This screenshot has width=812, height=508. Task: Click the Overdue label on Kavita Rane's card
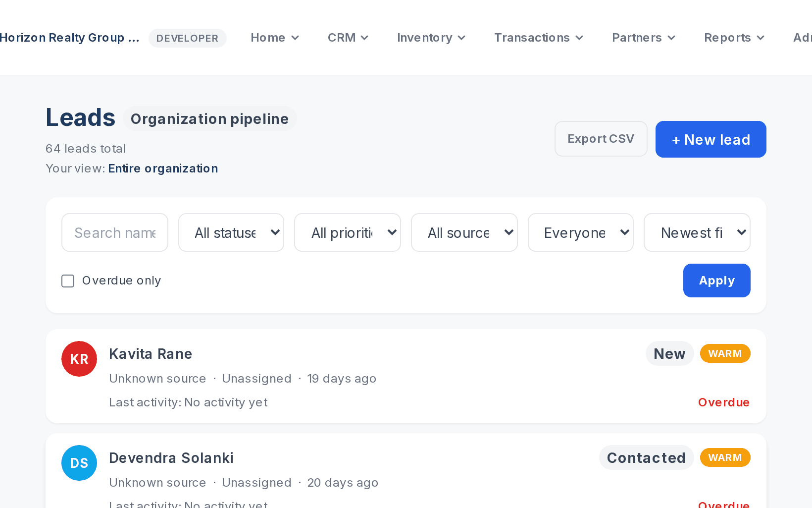click(724, 402)
